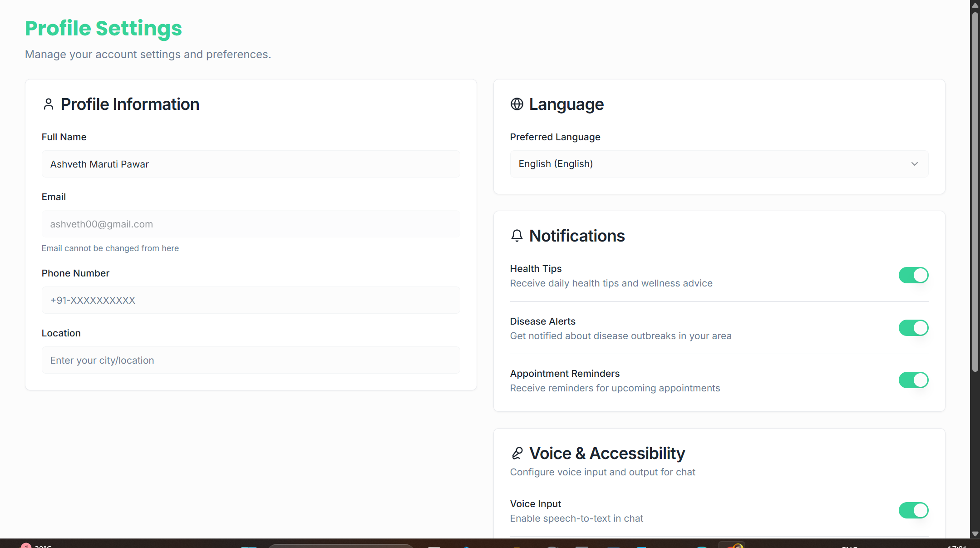Click the microphone icon by Voice & Accessibility
980x548 pixels.
(517, 453)
